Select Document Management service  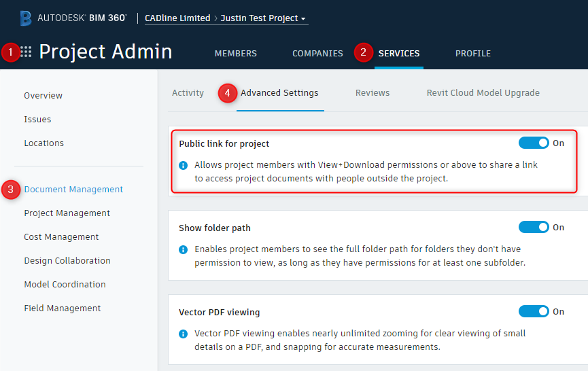73,190
